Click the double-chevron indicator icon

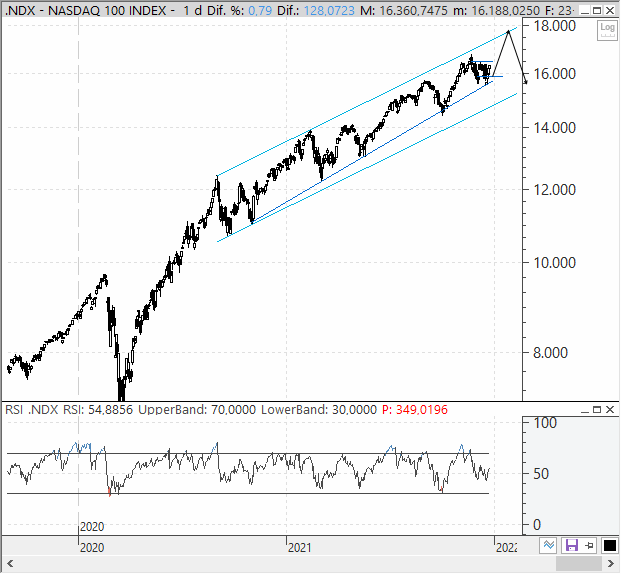(549, 545)
